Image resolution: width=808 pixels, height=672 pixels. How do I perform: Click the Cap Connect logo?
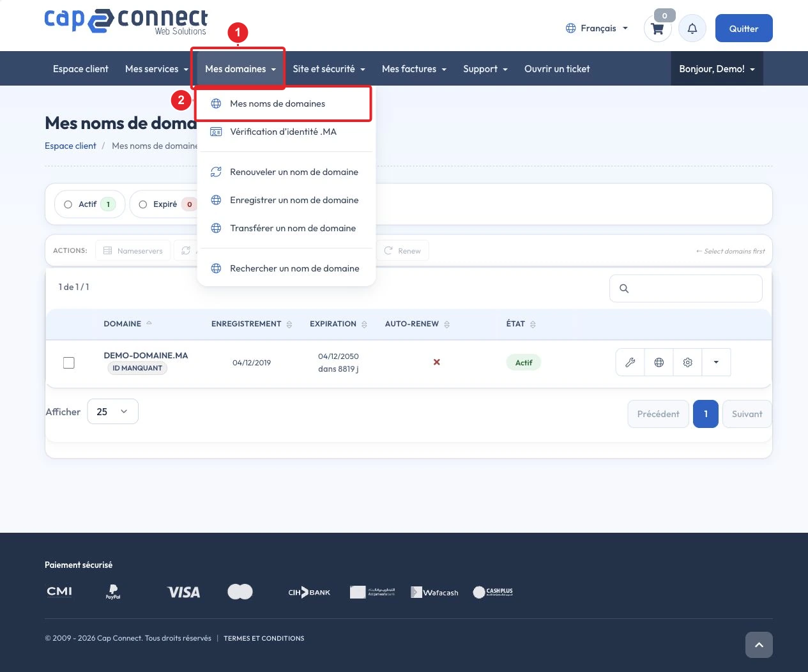coord(126,21)
